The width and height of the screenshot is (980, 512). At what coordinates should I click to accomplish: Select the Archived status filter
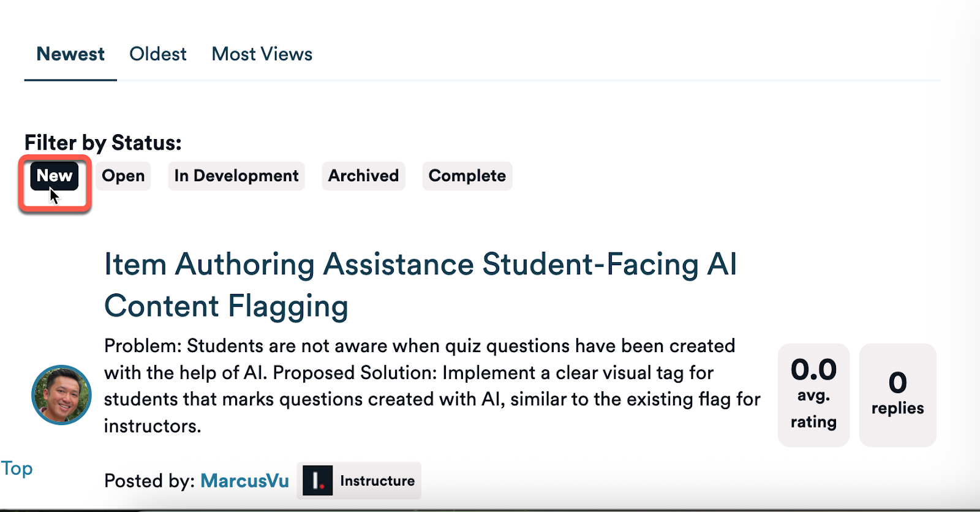[363, 176]
